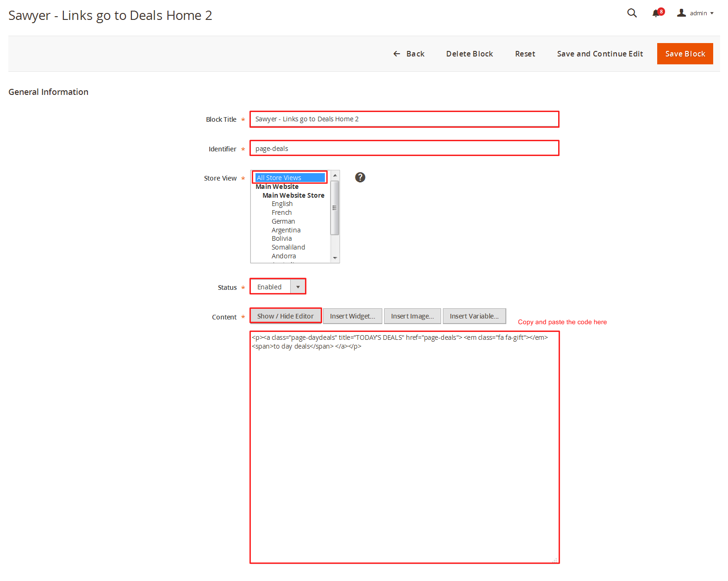
Task: Select Argentina store view
Action: coord(286,230)
